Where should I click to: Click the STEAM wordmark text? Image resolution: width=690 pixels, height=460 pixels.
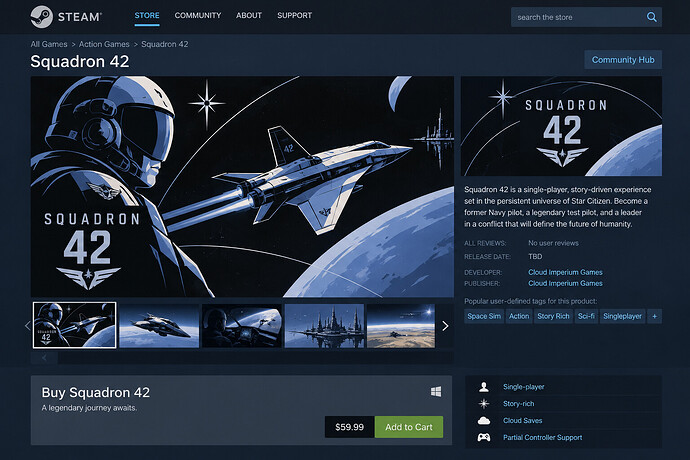[x=80, y=17]
